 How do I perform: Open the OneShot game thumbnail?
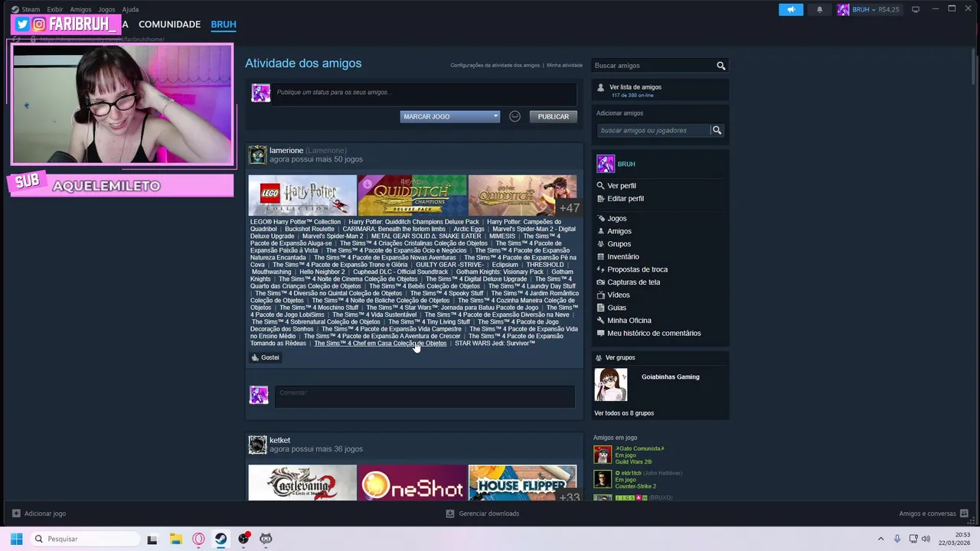412,483
